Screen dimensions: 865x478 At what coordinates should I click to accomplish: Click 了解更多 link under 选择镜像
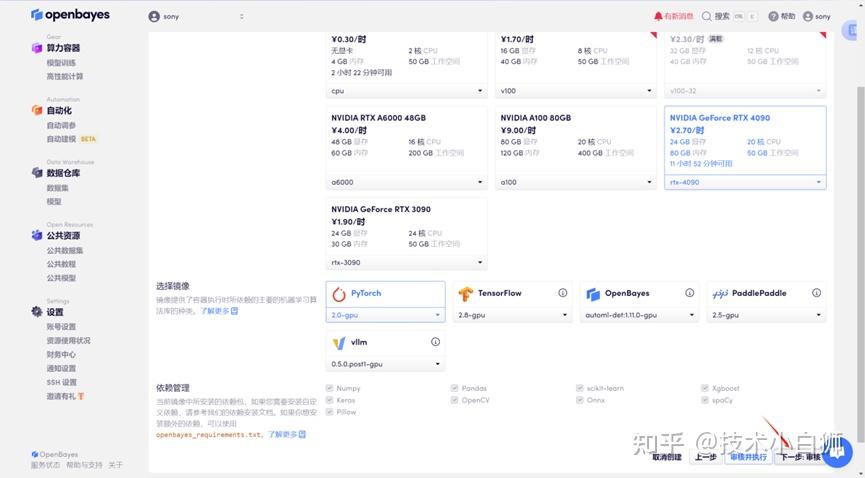pyautogui.click(x=215, y=311)
